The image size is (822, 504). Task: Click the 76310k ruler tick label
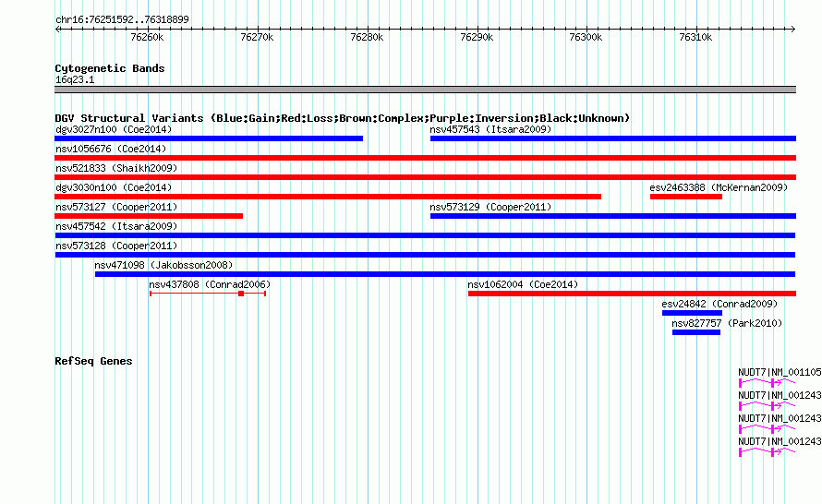tap(695, 37)
